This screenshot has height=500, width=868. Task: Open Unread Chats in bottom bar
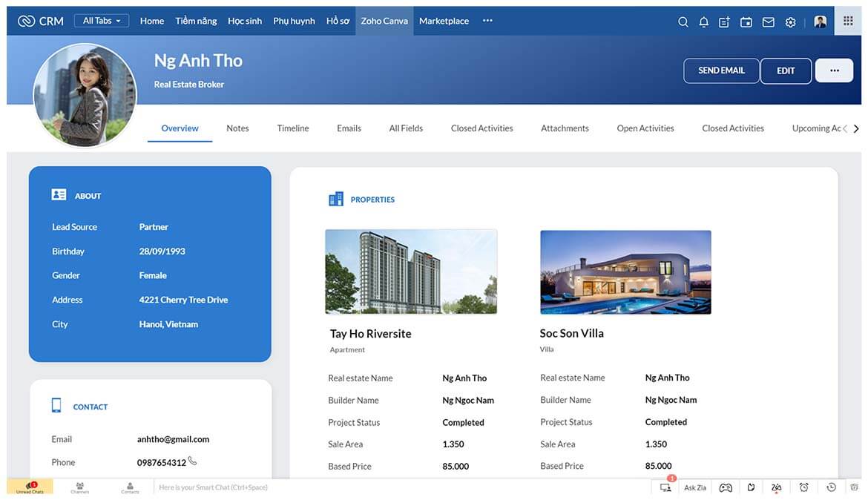click(30, 487)
